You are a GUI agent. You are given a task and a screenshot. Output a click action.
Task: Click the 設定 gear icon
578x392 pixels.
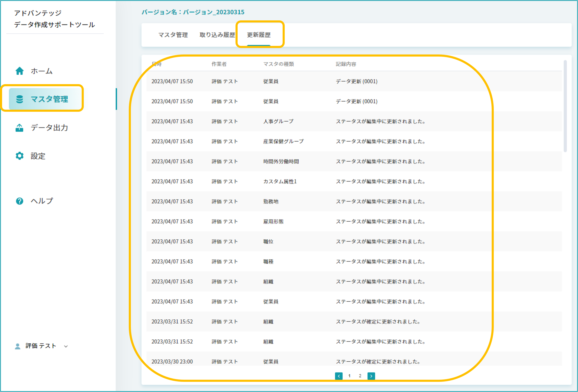19,156
